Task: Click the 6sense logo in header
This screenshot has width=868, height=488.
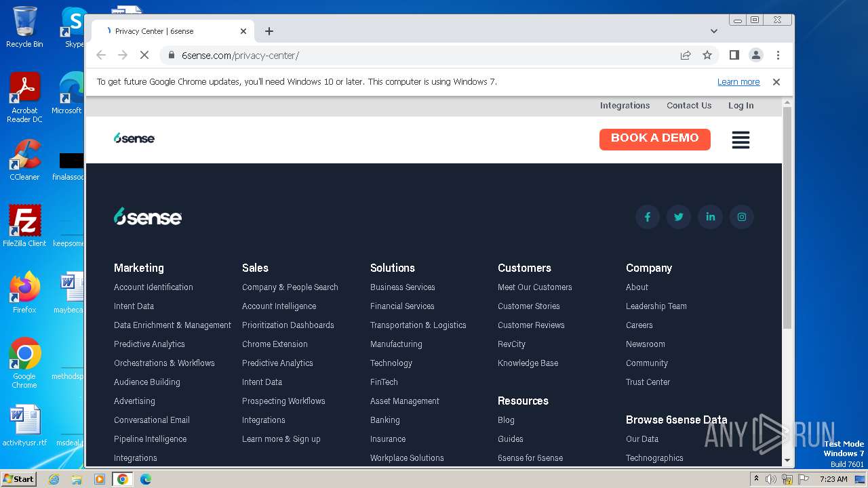Action: 134,138
